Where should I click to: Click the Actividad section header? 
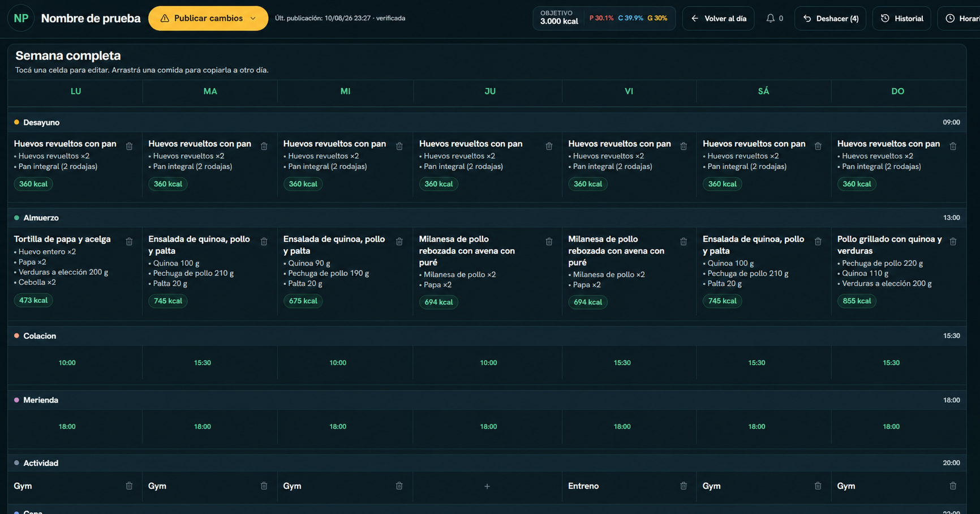click(x=487, y=463)
